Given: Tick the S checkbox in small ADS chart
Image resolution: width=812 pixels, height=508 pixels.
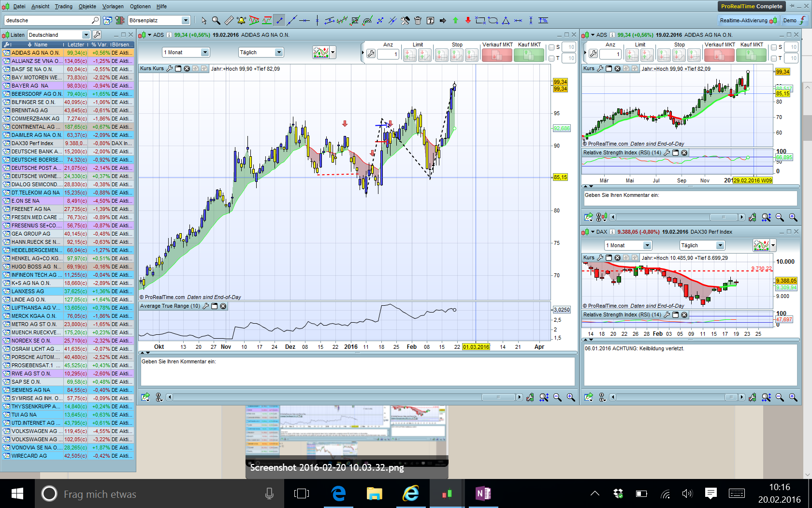Looking at the screenshot, I should 774,47.
